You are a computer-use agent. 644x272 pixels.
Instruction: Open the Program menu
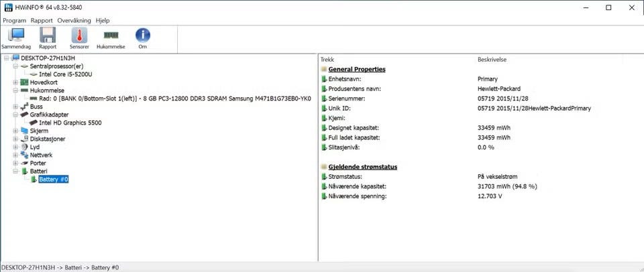click(x=14, y=21)
